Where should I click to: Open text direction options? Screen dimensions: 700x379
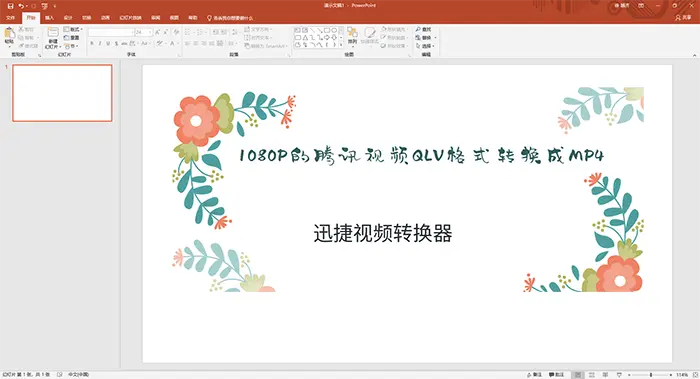[x=258, y=29]
